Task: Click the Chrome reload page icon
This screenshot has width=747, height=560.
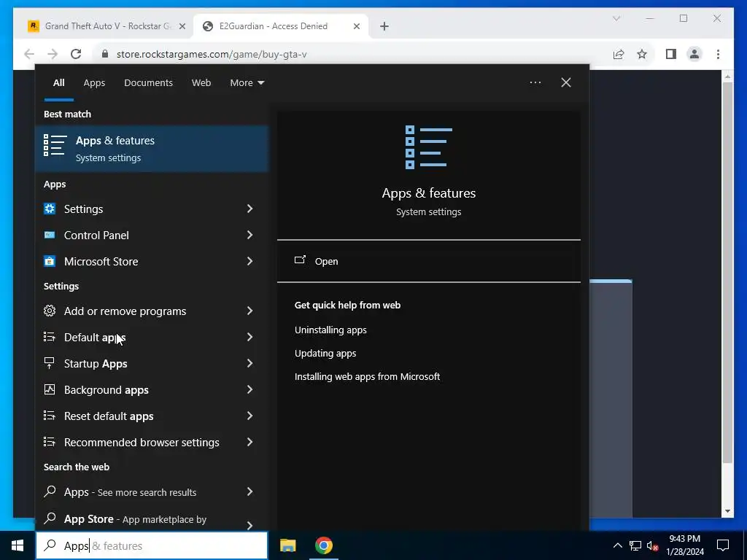Action: tap(76, 54)
